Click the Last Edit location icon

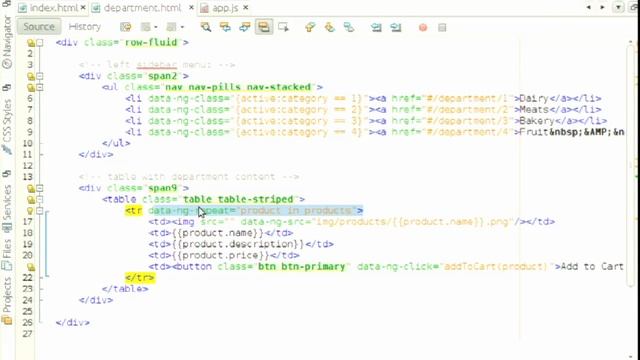(x=126, y=27)
